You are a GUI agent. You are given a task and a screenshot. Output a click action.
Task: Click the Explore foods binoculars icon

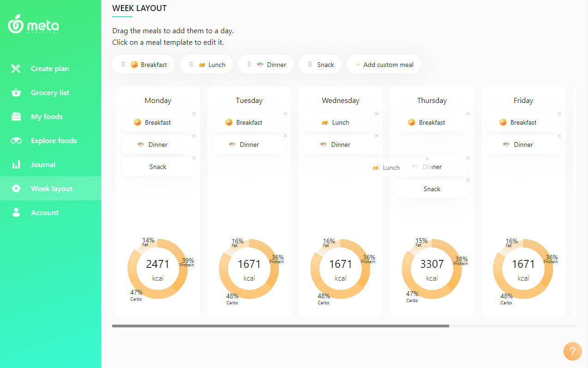tap(16, 141)
